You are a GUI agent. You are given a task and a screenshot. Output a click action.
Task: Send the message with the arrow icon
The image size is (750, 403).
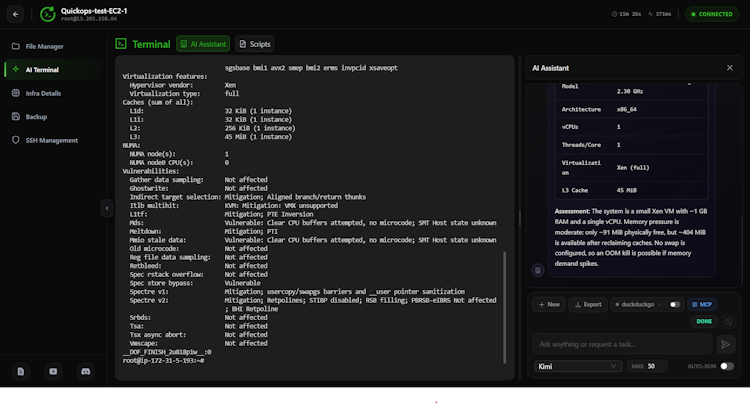tap(725, 344)
